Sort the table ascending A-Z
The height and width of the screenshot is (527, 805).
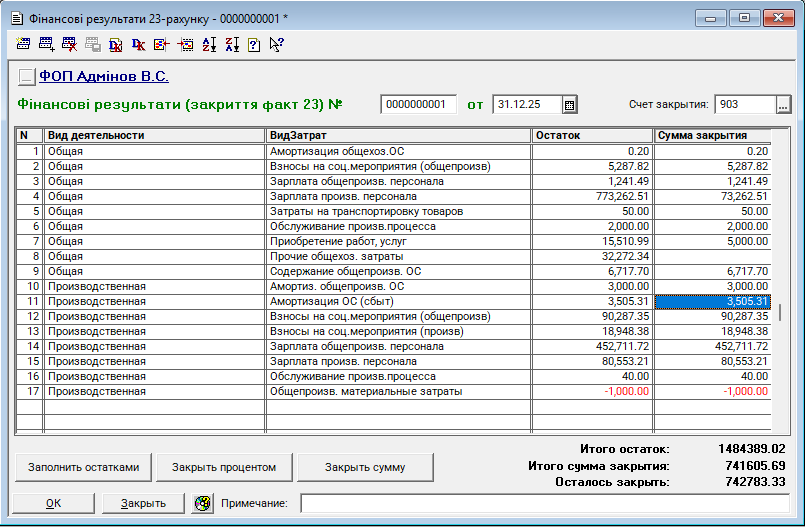pos(209,44)
